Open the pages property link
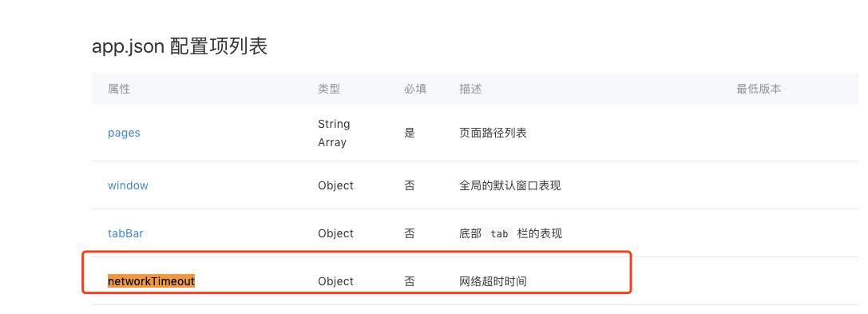868x314 pixels. 124,133
